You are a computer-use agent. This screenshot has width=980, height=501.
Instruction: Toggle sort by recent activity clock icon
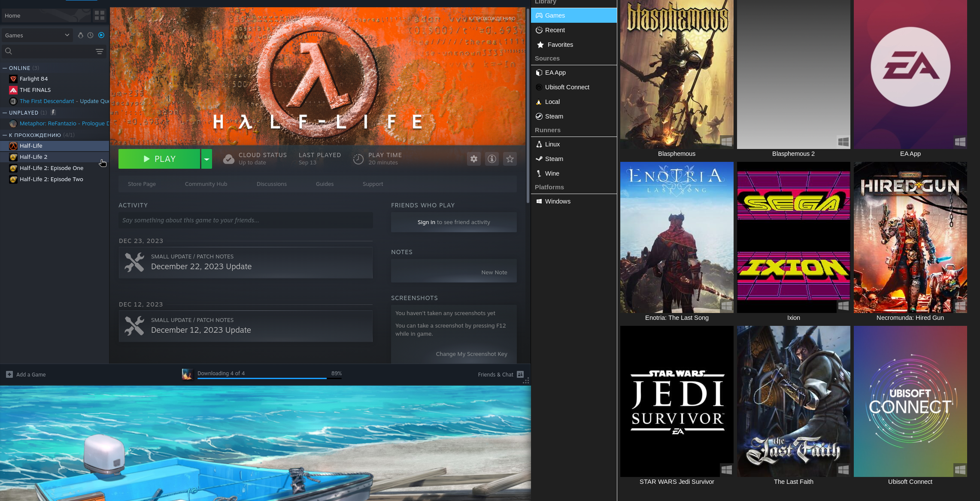[x=90, y=35]
